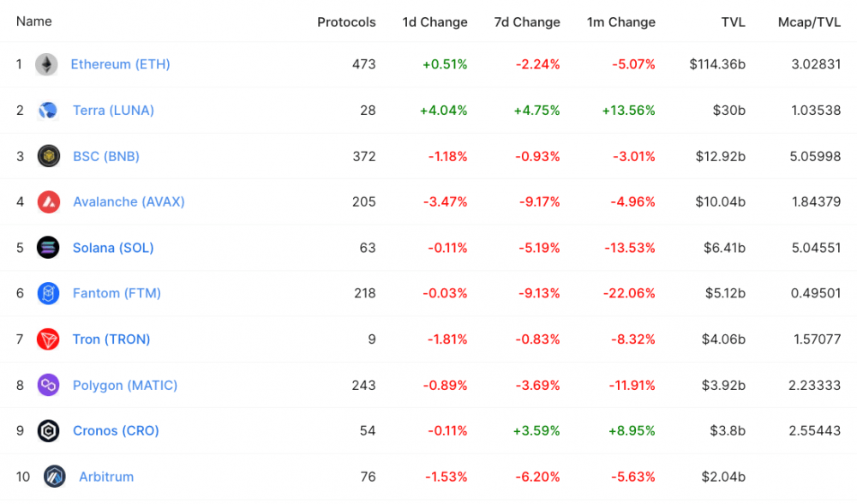Screen dimensions: 857x504
Task: Open the Terra (LUNA) chain link
Action: tap(113, 111)
